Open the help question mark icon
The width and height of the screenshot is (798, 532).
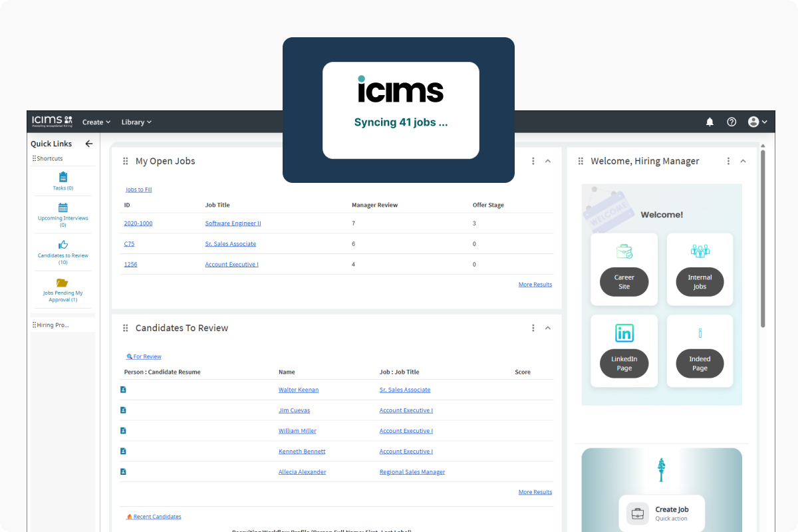(731, 122)
